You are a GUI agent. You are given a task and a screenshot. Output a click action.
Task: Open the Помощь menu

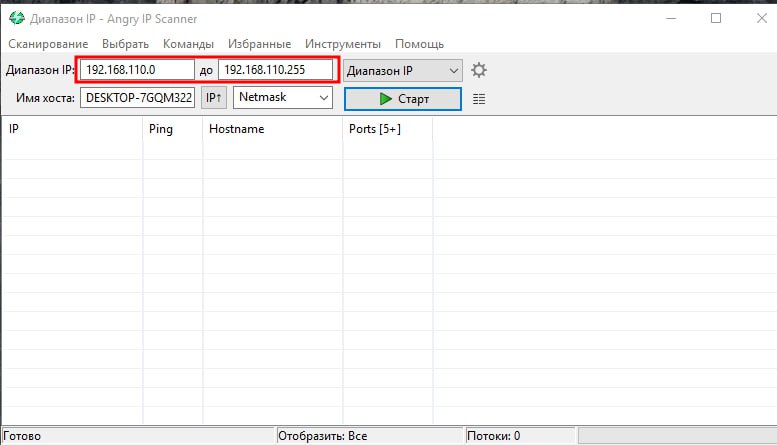(x=419, y=44)
